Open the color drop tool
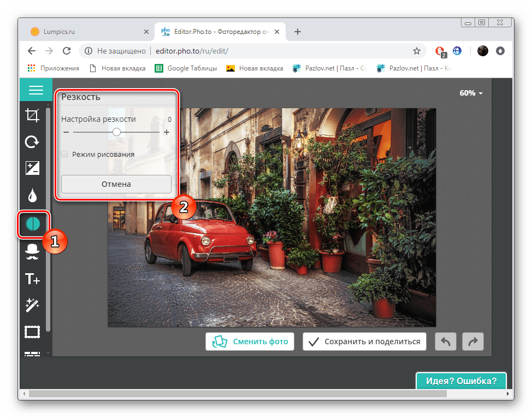The width and height of the screenshot is (532, 418). 32,195
